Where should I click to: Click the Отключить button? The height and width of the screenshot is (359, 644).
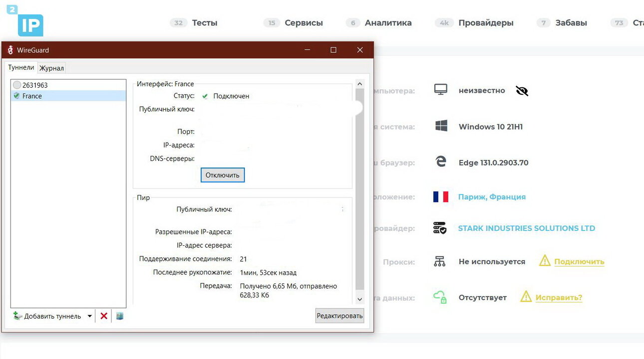pos(223,175)
